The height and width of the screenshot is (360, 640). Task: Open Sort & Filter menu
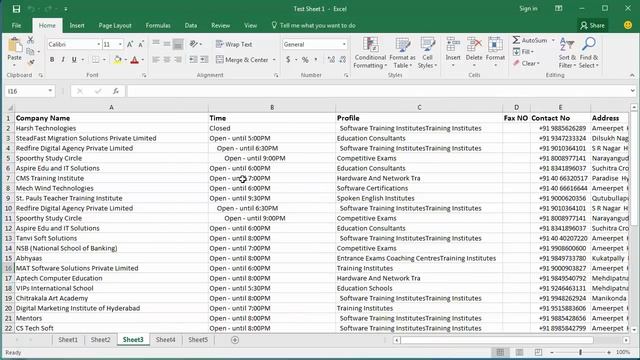567,53
